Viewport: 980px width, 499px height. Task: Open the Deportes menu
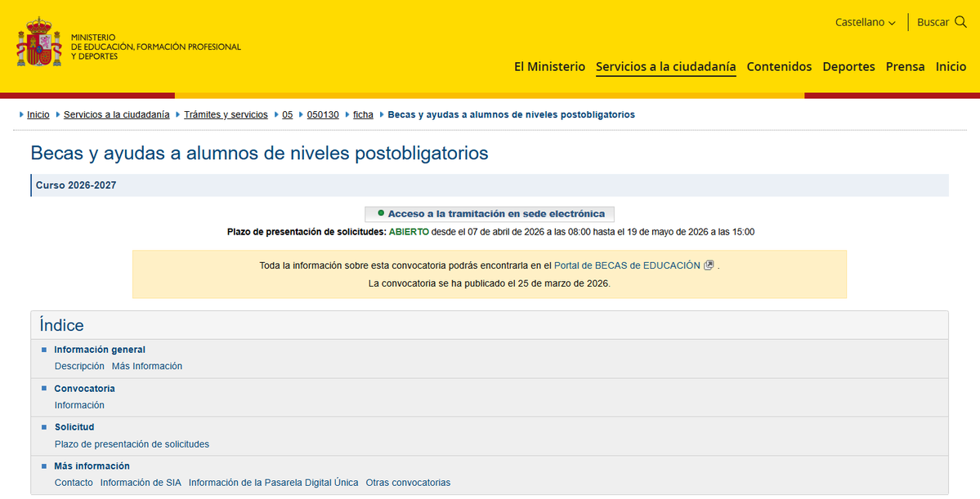tap(848, 67)
